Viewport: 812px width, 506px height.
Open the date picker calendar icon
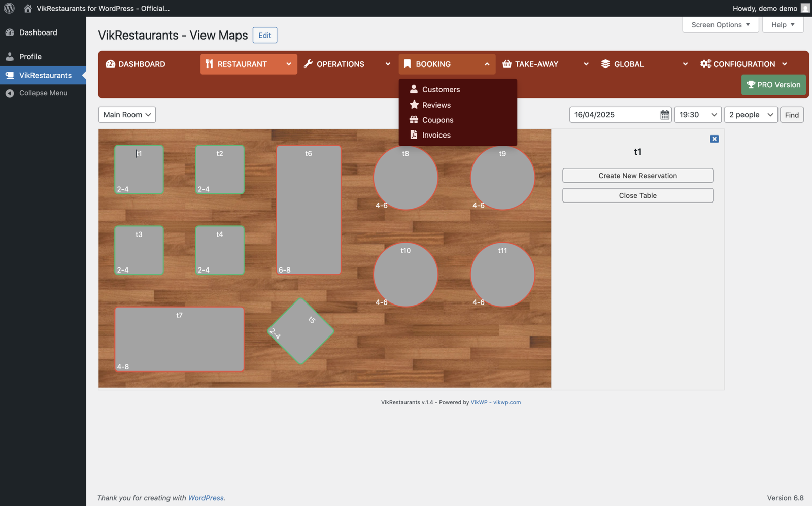665,115
